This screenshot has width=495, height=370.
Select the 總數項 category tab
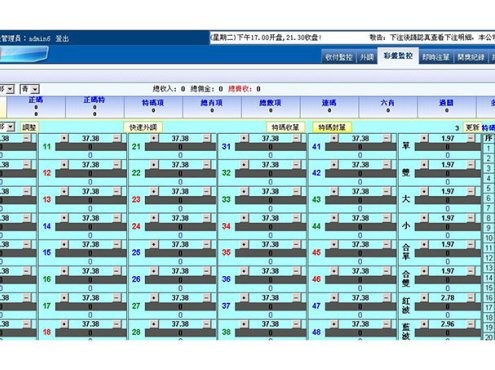tap(271, 107)
